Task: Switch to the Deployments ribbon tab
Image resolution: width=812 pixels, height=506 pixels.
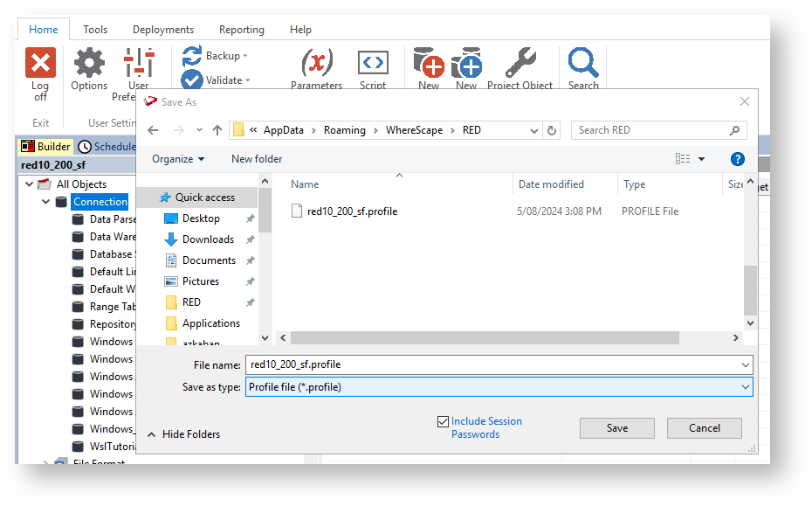Action: (x=163, y=30)
